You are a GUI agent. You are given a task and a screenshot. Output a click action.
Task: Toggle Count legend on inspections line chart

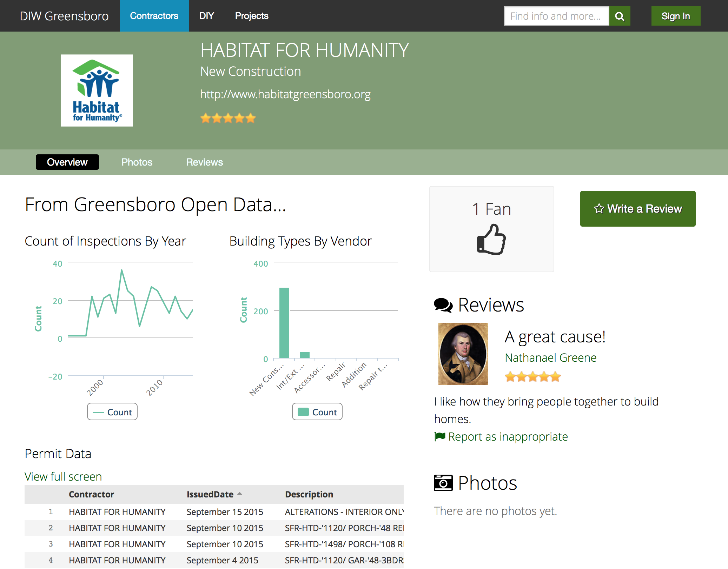[x=112, y=412]
